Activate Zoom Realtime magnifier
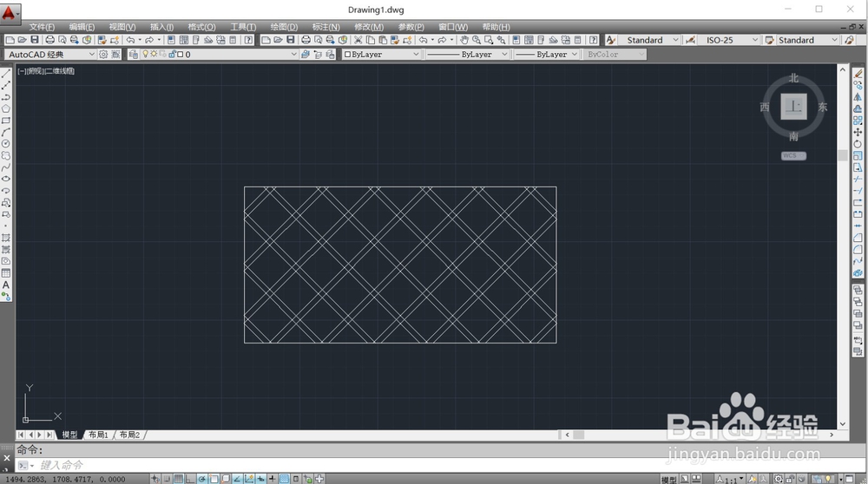868x484 pixels. click(477, 40)
